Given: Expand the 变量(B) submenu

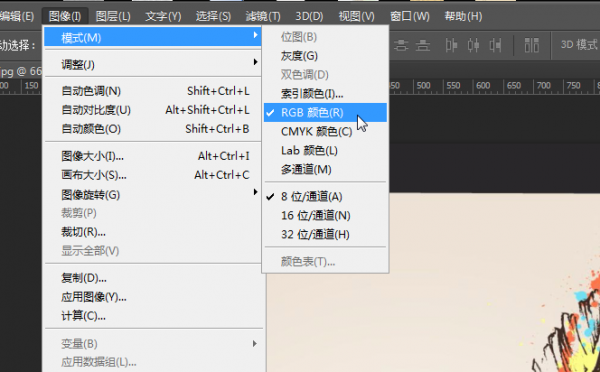Looking at the screenshot, I should point(153,344).
